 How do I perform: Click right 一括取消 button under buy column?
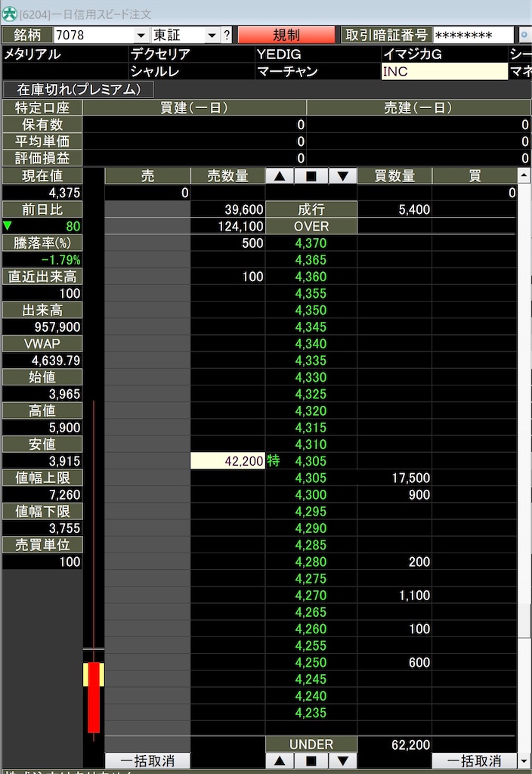coord(474,760)
